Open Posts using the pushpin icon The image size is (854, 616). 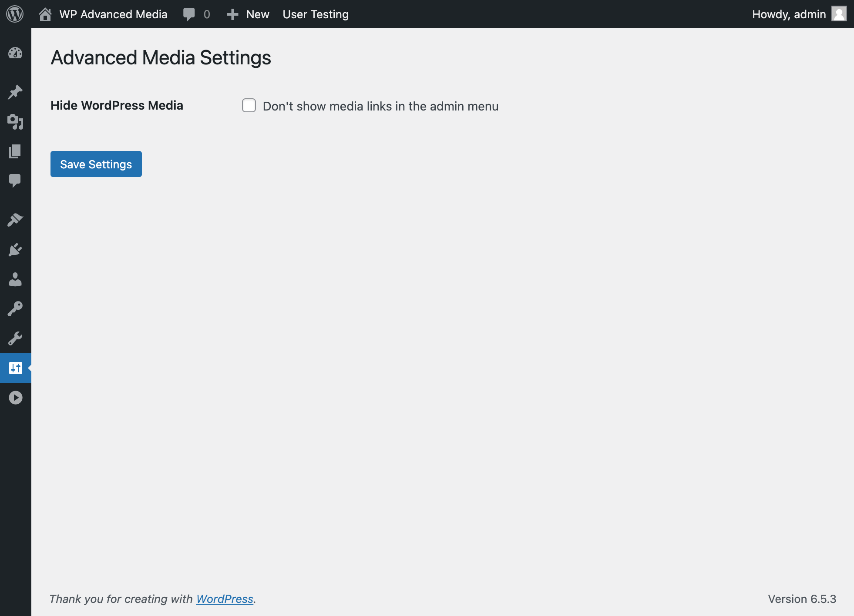tap(15, 92)
